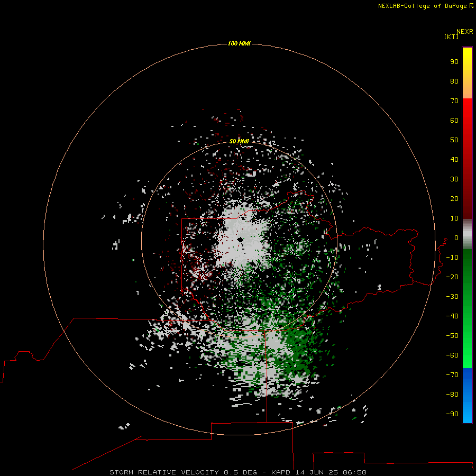Click the 20 value on the velocity scale
The image size is (476, 476).
(454, 199)
